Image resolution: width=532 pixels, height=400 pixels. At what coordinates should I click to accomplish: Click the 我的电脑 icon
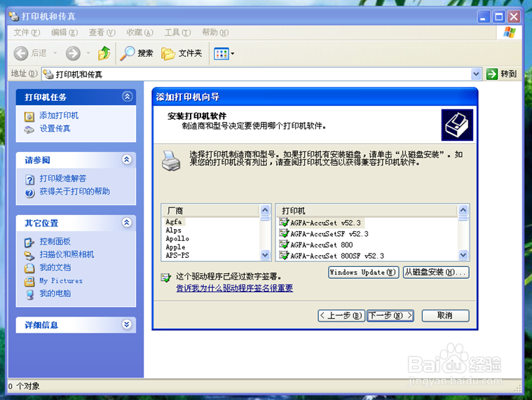(30, 294)
